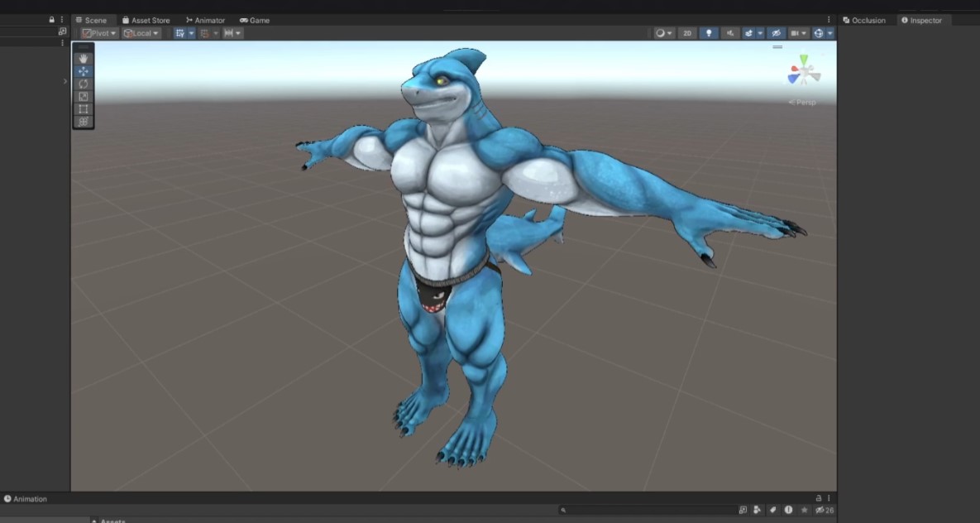
Task: Switch to the Asset Store tab
Action: point(146,20)
